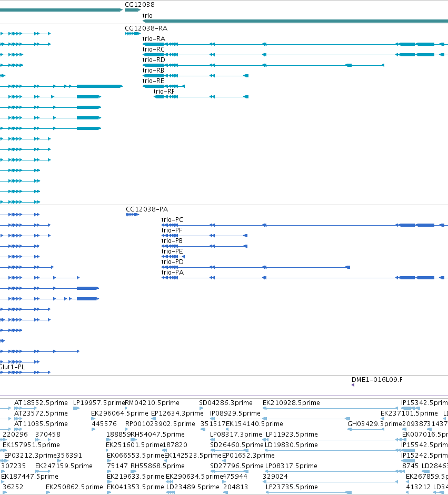Click the EK296064.5prime EST label
The width and height of the screenshot is (448, 495).
pos(120,413)
